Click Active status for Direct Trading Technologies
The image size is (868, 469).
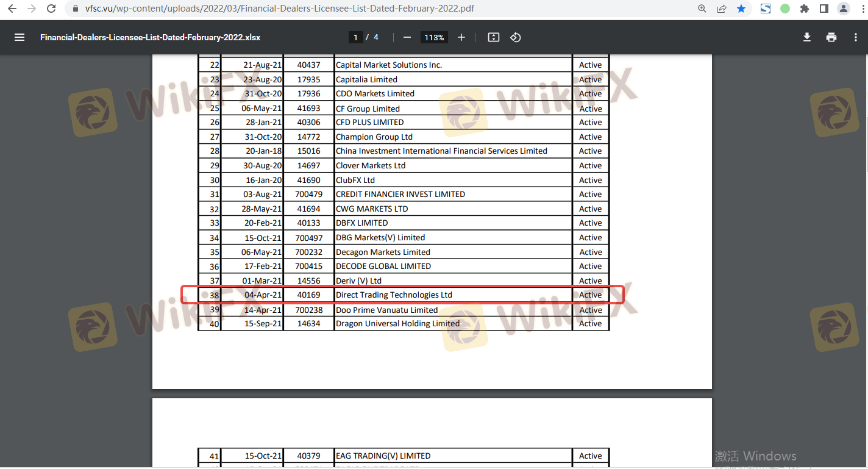(591, 295)
